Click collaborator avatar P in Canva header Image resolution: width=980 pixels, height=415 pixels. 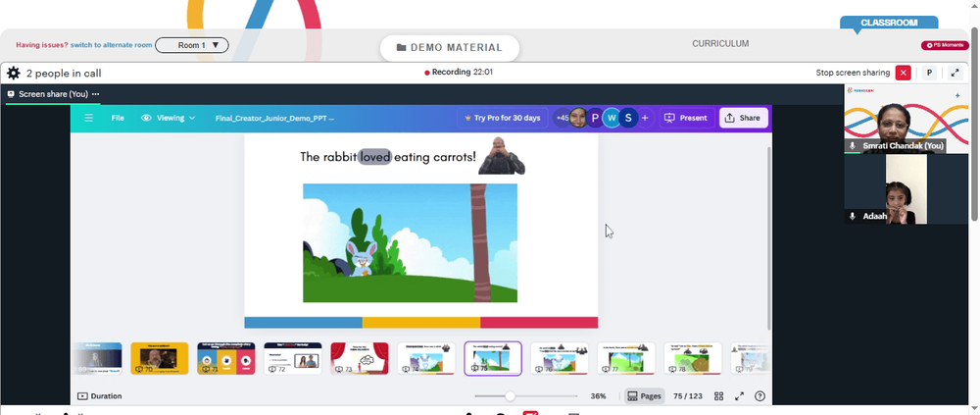(595, 118)
